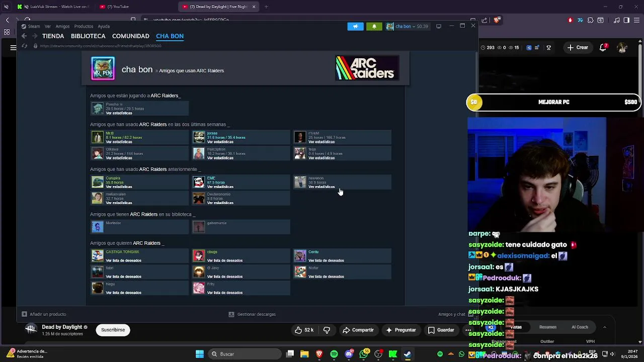Open the Steam menu
Screen dimensions: 644x362
34,26
